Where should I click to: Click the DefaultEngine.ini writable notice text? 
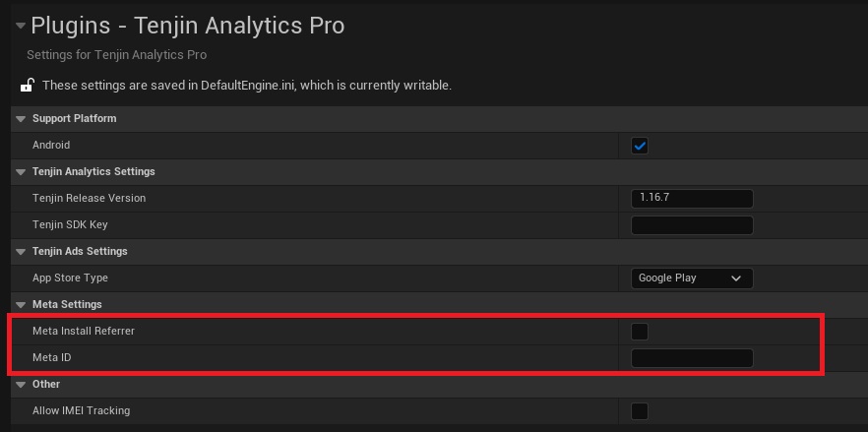247,86
